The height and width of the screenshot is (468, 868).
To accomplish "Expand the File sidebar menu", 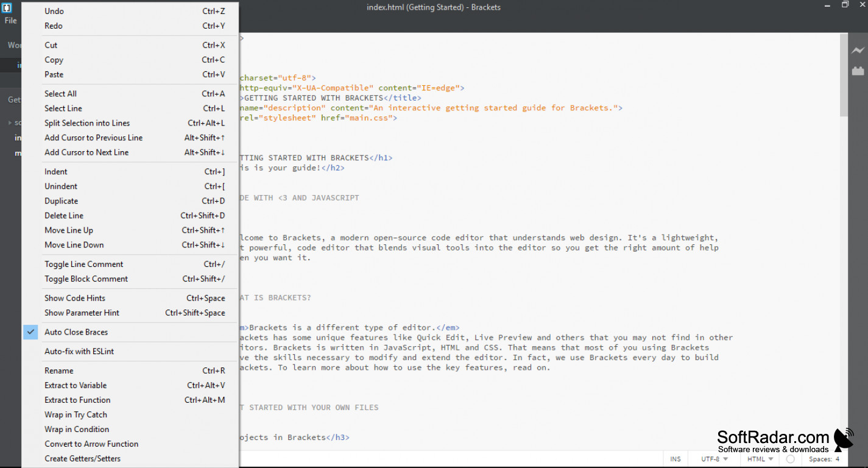I will (10, 20).
